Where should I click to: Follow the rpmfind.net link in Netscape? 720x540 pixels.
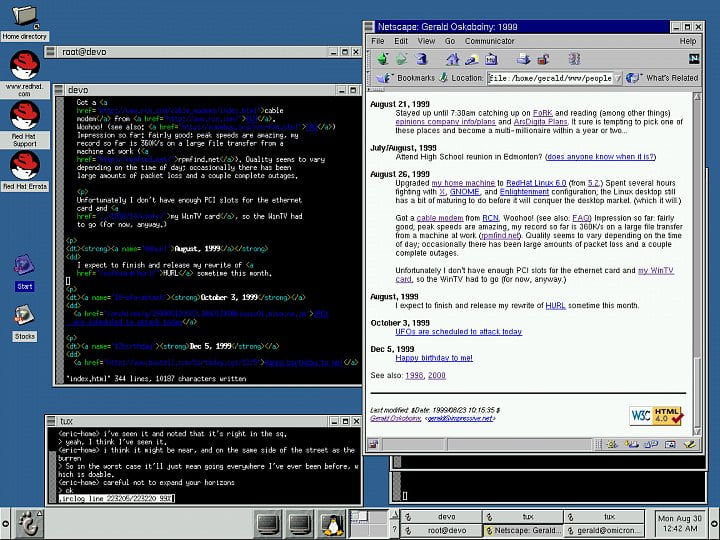coord(500,236)
